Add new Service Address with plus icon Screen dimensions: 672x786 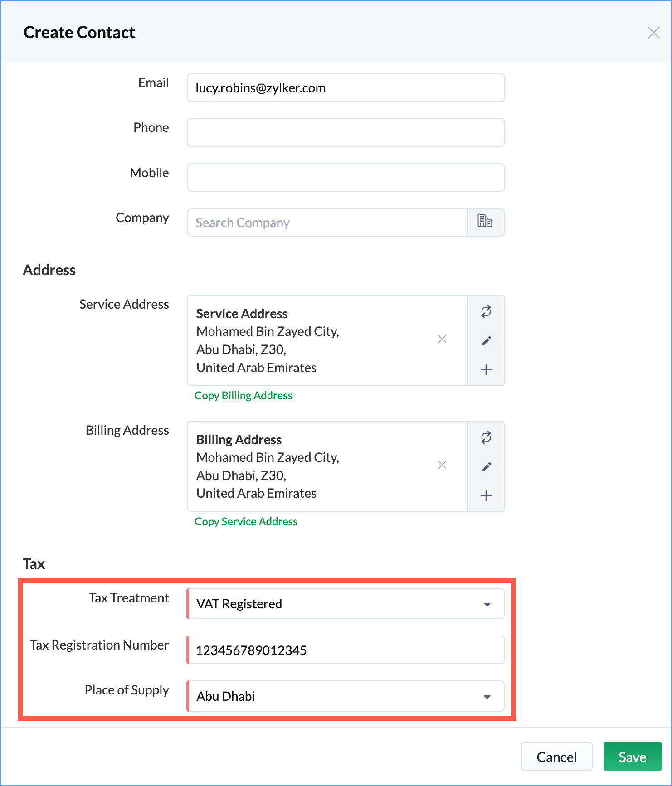point(486,369)
